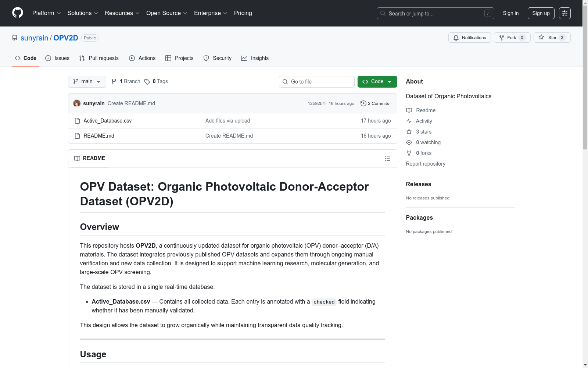Select the README tab
Image resolution: width=588 pixels, height=368 pixels.
(x=90, y=158)
